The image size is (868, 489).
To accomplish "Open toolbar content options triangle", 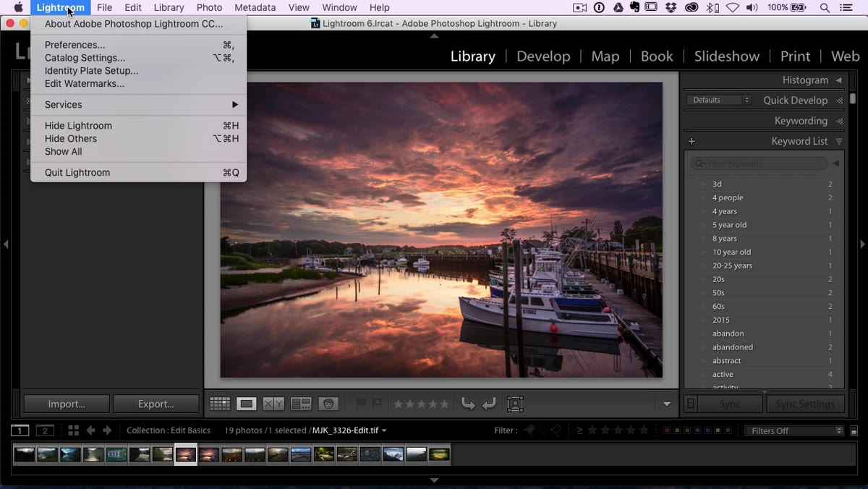I will click(x=667, y=404).
